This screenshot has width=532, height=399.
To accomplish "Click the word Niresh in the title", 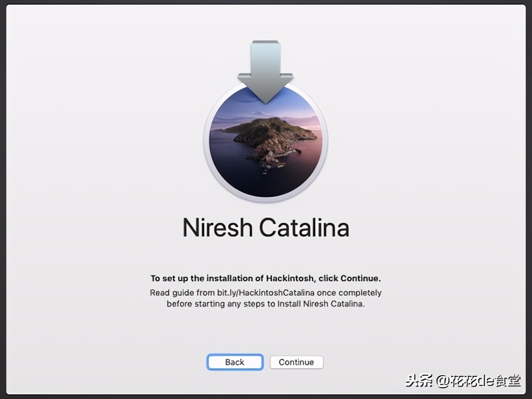I will point(217,228).
